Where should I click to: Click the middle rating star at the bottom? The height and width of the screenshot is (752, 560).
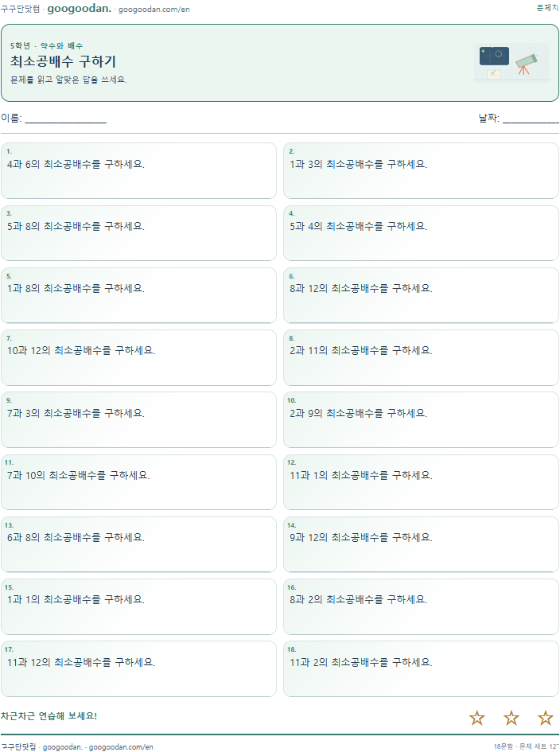[511, 718]
